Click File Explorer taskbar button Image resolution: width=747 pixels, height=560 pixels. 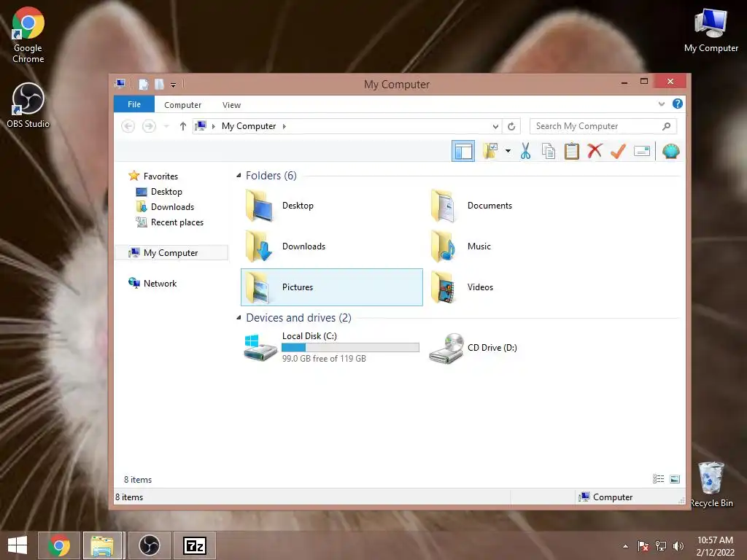click(104, 545)
